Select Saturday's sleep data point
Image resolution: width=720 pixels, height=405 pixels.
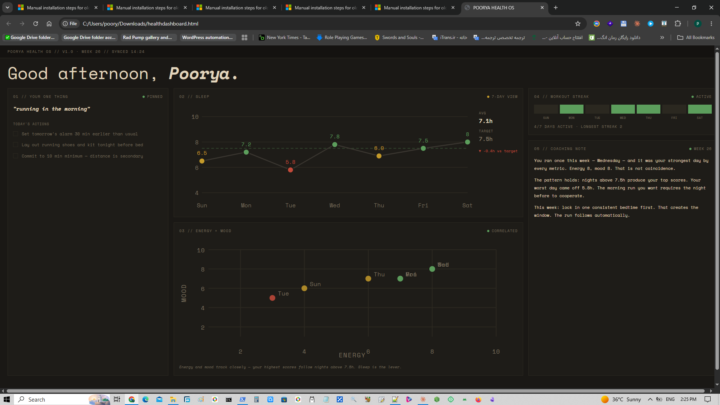[x=467, y=142]
